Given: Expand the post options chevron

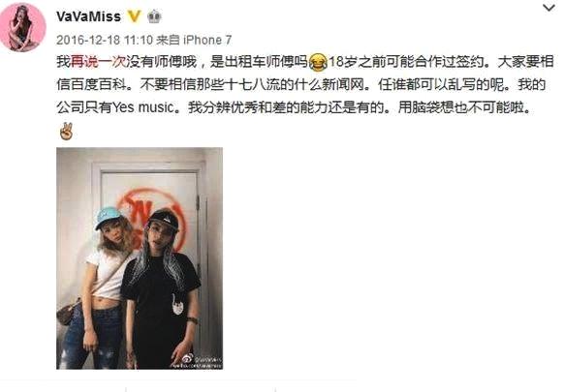Looking at the screenshot, I should click(549, 8).
